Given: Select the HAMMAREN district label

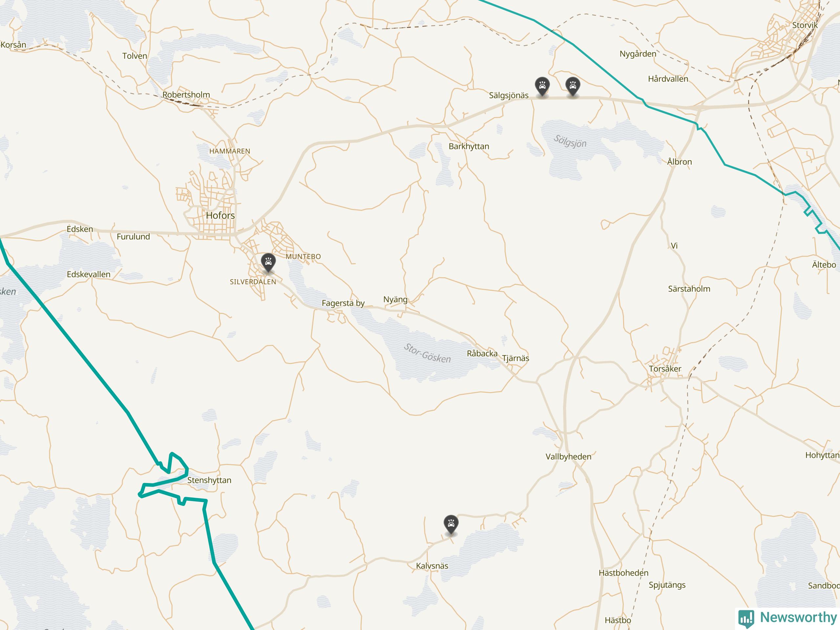Looking at the screenshot, I should pos(230,151).
